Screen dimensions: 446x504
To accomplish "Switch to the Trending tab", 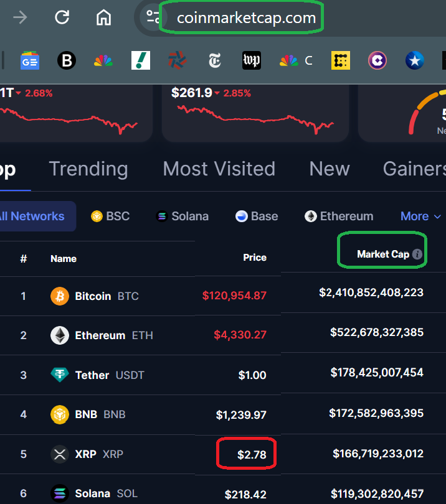I will click(x=88, y=169).
